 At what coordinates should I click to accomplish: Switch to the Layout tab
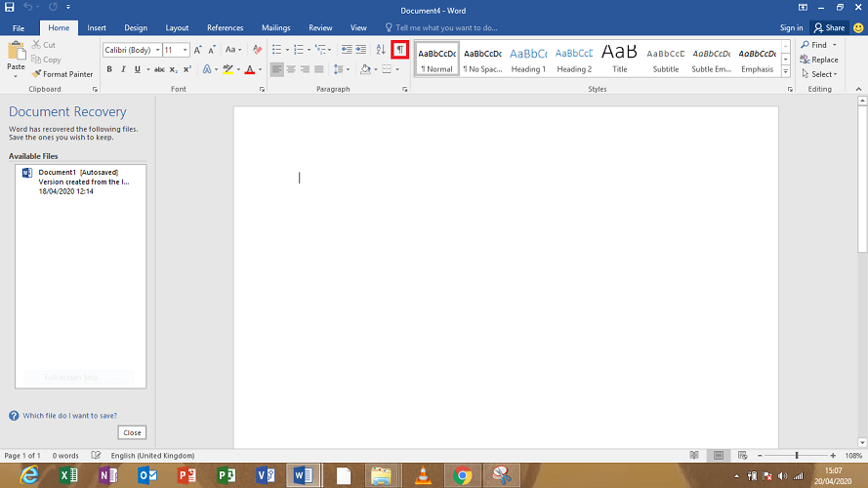pos(177,27)
